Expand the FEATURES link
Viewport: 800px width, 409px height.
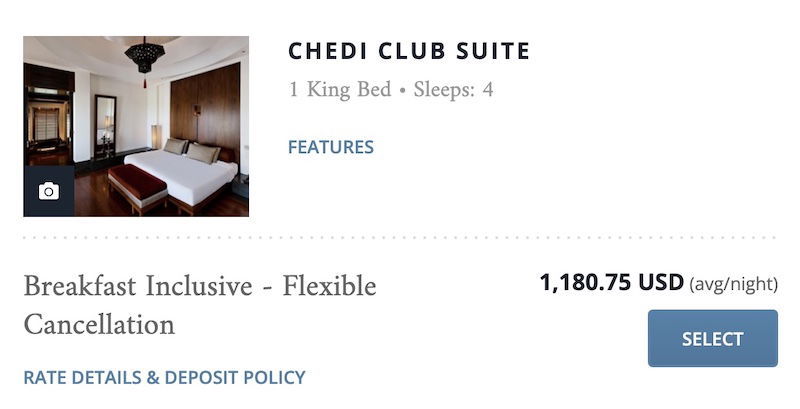(x=331, y=147)
